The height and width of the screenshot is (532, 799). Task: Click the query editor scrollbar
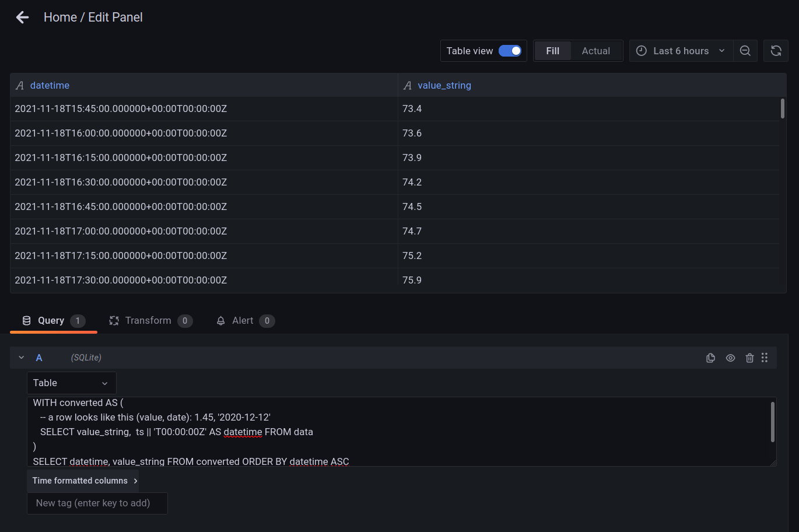coord(773,421)
